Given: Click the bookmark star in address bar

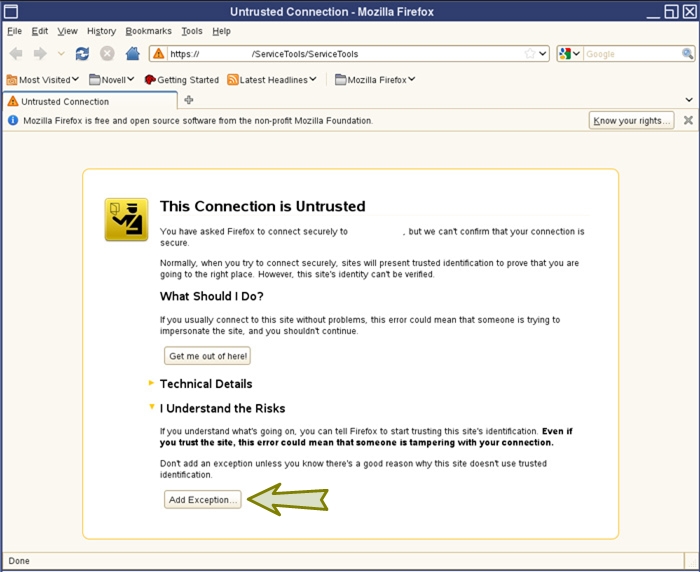Looking at the screenshot, I should pos(530,54).
